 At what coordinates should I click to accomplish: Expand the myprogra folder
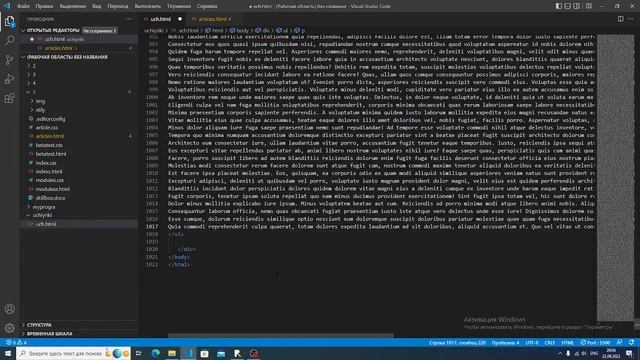tap(44, 207)
